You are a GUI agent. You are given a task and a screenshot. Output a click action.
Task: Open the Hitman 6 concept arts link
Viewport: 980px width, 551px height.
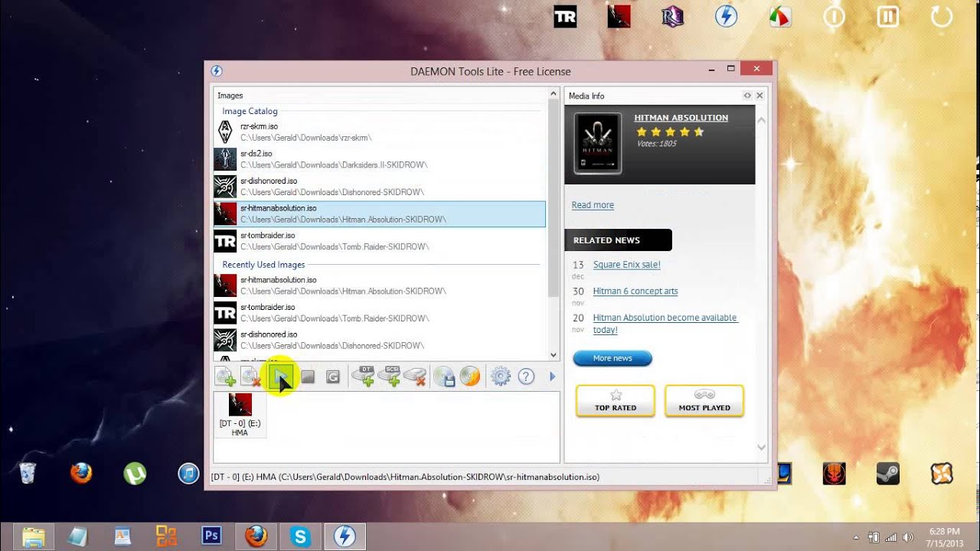pos(635,292)
